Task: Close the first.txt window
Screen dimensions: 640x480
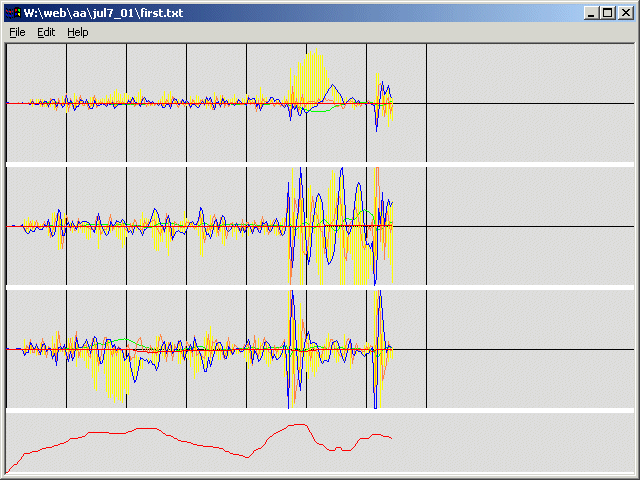Action: tap(624, 13)
